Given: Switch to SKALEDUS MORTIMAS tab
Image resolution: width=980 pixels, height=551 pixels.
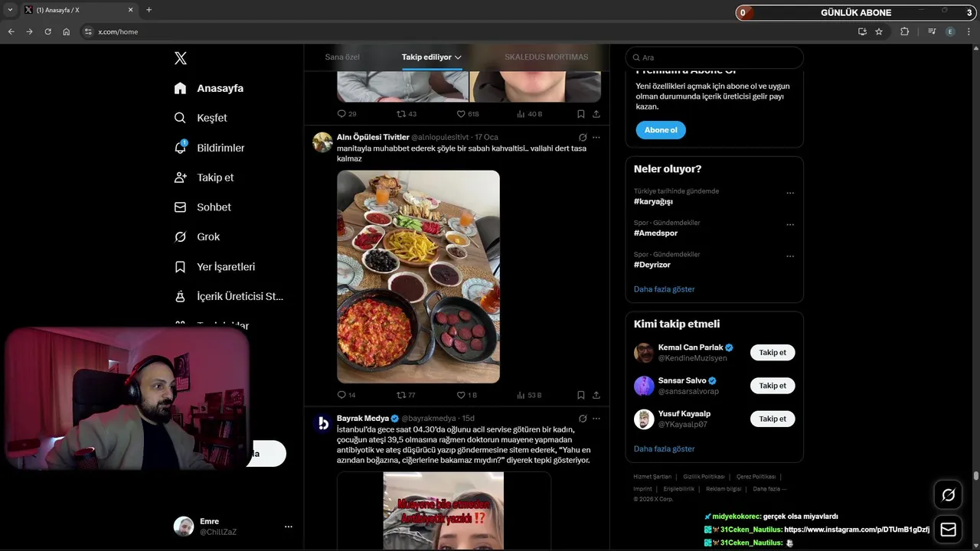Looking at the screenshot, I should point(546,57).
